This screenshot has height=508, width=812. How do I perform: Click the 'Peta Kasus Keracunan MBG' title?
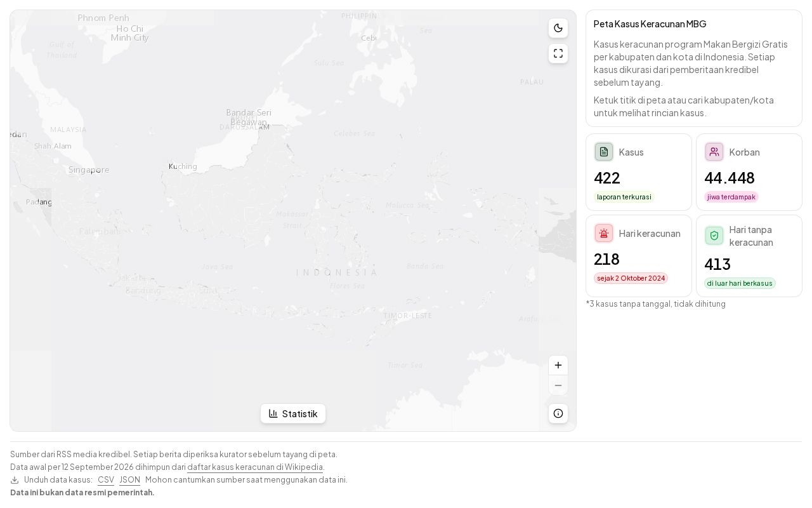click(x=650, y=24)
